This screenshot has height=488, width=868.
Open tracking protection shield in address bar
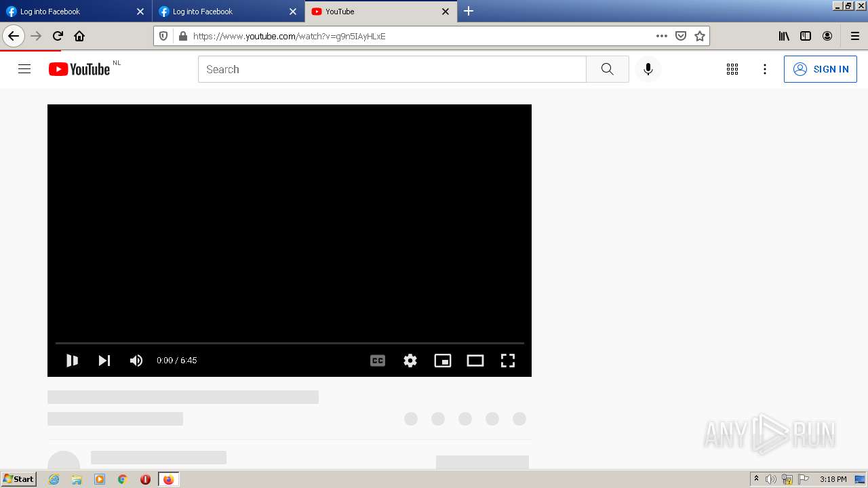click(x=163, y=36)
